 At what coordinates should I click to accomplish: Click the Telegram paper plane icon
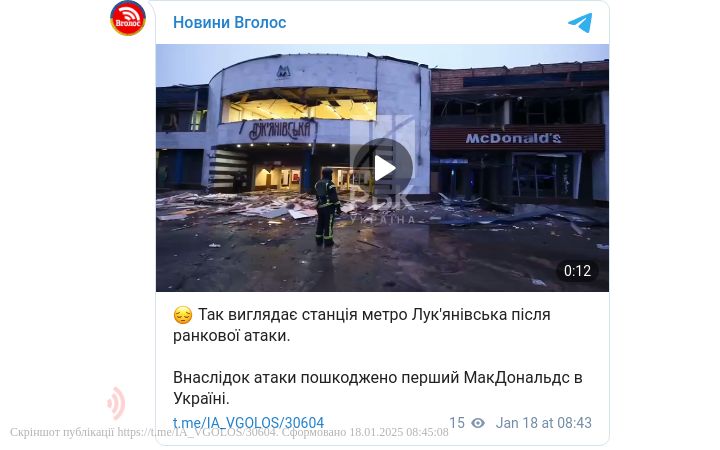pyautogui.click(x=580, y=22)
